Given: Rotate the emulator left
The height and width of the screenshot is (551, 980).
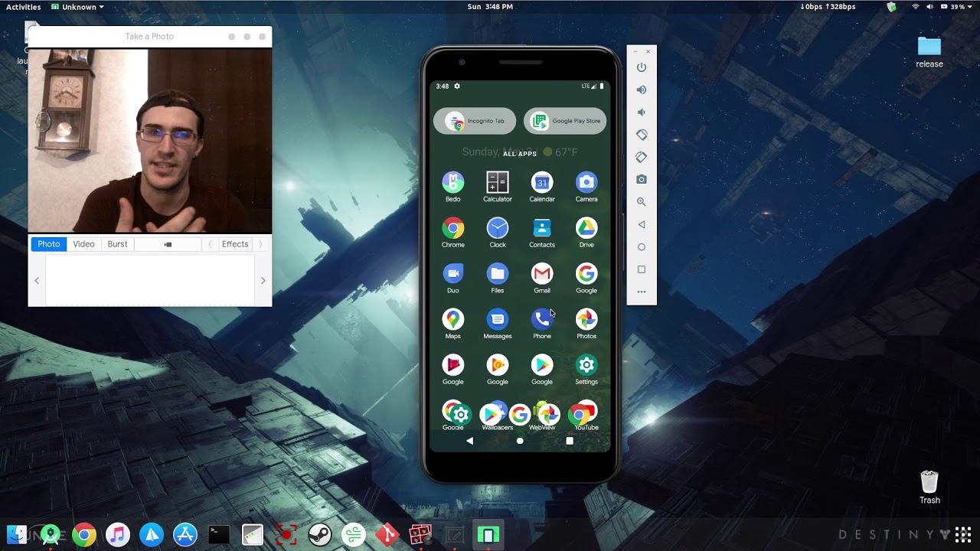Looking at the screenshot, I should pos(642,135).
